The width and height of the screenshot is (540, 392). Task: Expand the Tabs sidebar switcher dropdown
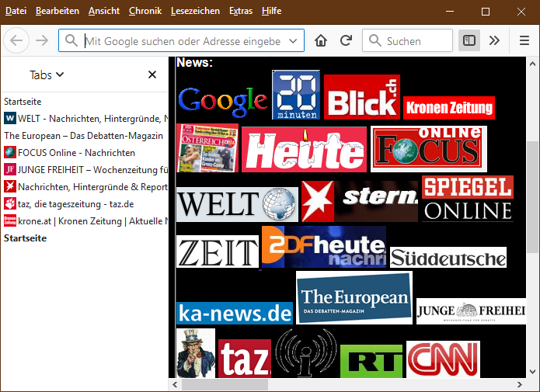tap(47, 75)
